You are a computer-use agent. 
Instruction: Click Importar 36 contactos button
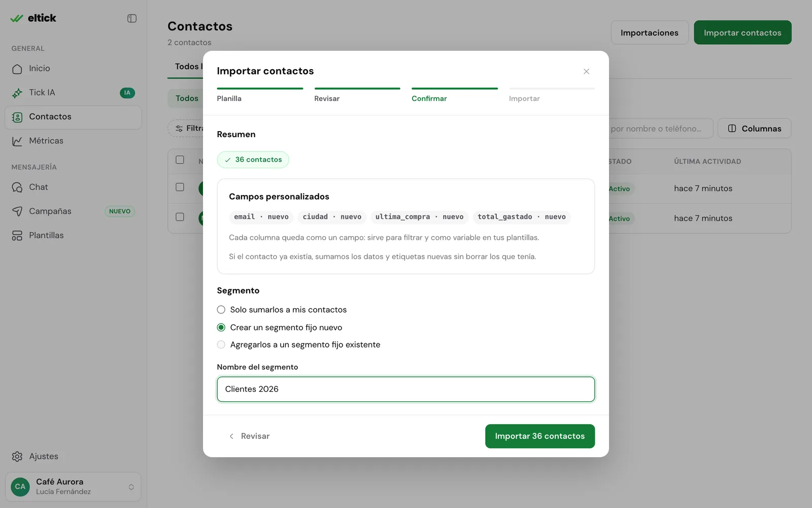(x=540, y=436)
